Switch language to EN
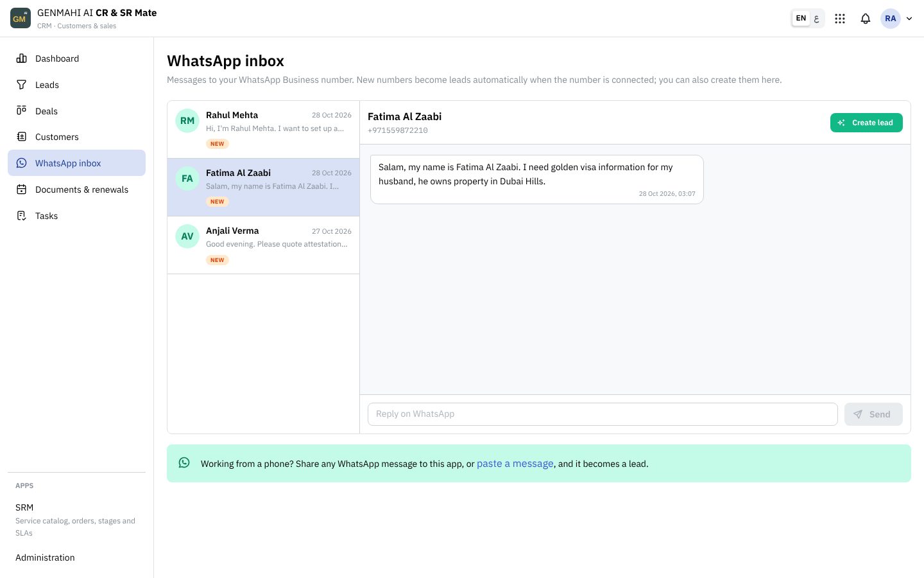 point(801,19)
